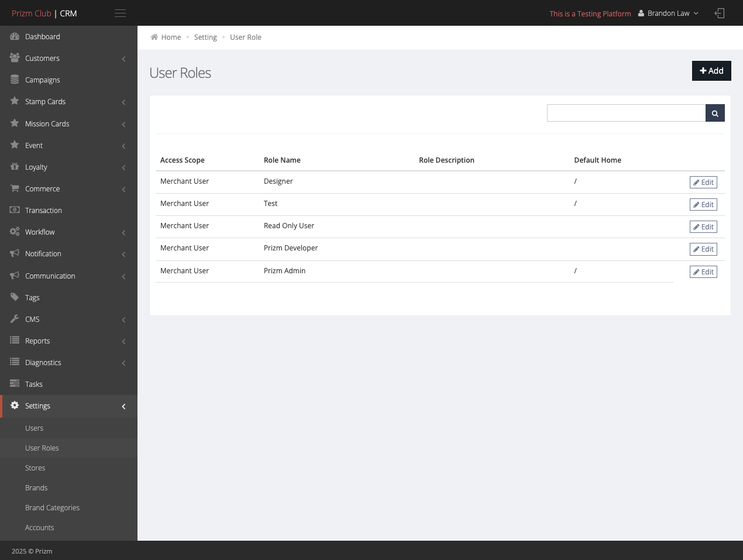Click the logout icon in the top bar
Viewport: 743px width, 560px height.
tap(720, 13)
